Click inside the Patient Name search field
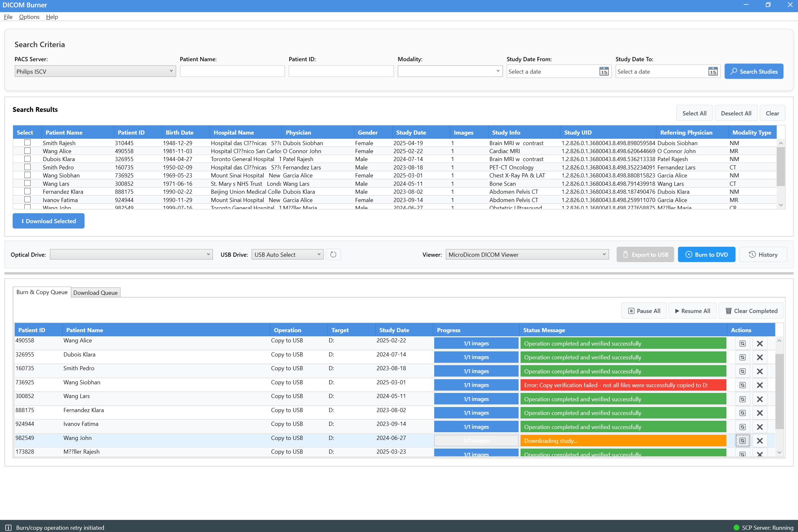The height and width of the screenshot is (532, 798). 232,71
